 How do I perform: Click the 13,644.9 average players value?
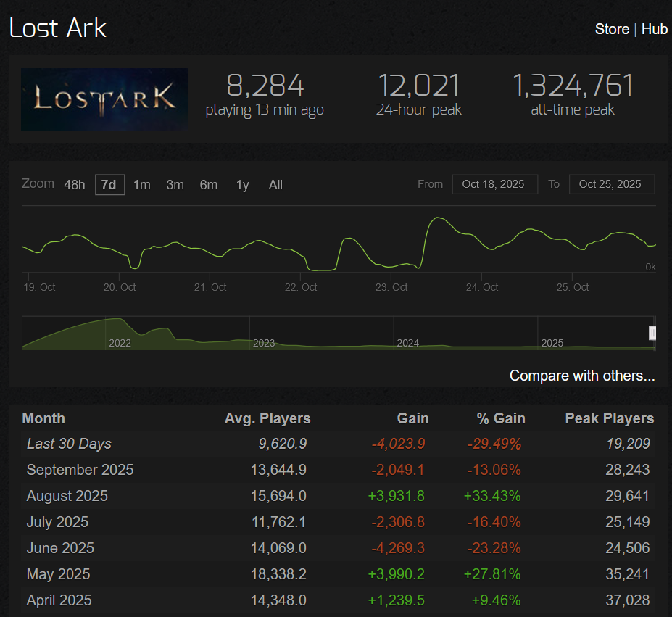coord(278,470)
